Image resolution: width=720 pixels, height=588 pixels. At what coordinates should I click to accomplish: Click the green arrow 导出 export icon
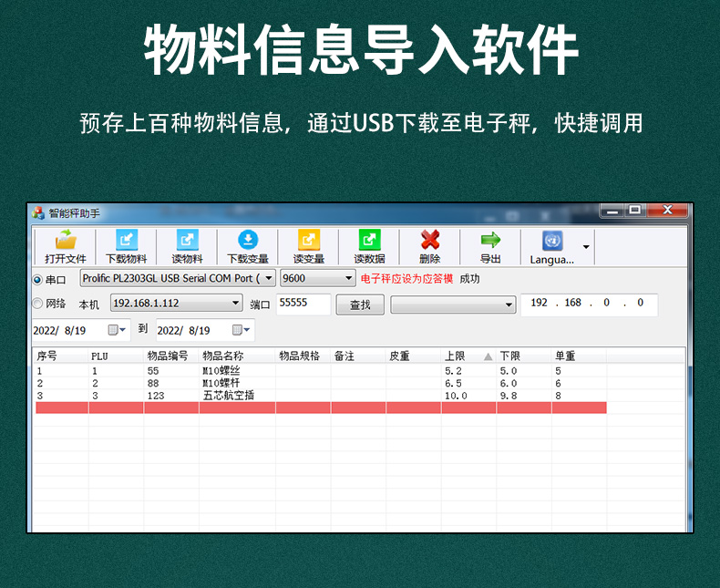tap(490, 240)
